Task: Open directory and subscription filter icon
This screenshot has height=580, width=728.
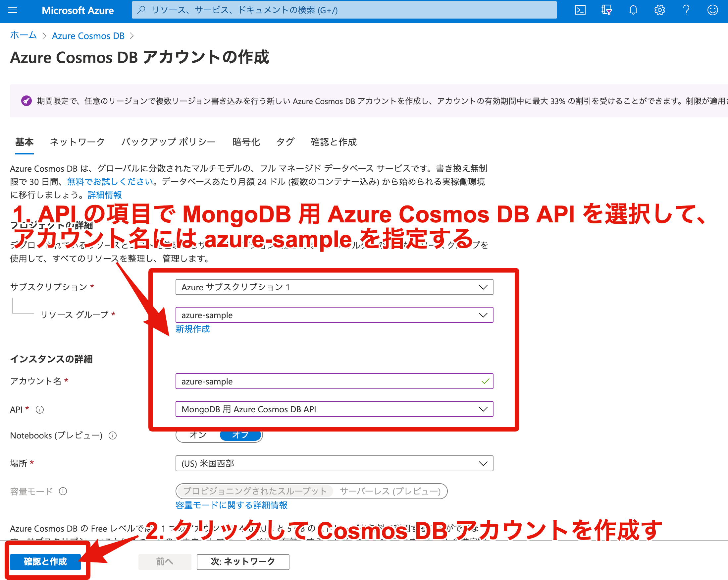Action: (x=606, y=10)
